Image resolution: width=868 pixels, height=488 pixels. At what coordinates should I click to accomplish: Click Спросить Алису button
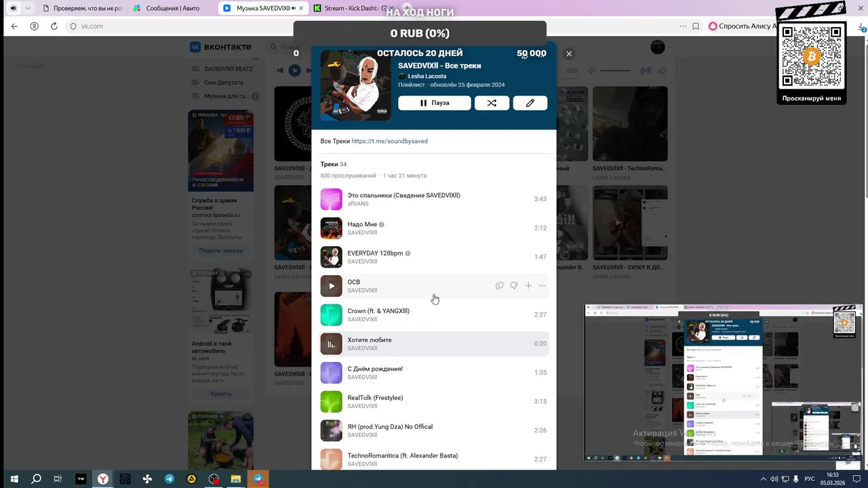click(741, 26)
